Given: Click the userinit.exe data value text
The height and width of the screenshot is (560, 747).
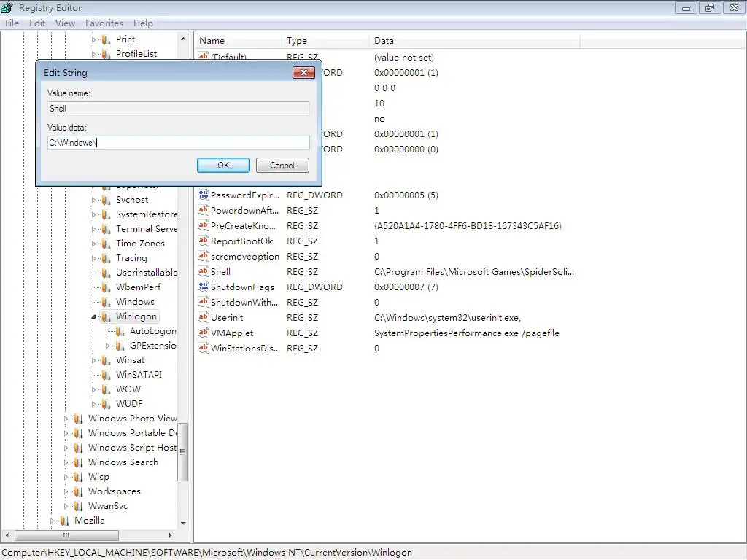Looking at the screenshot, I should (447, 318).
